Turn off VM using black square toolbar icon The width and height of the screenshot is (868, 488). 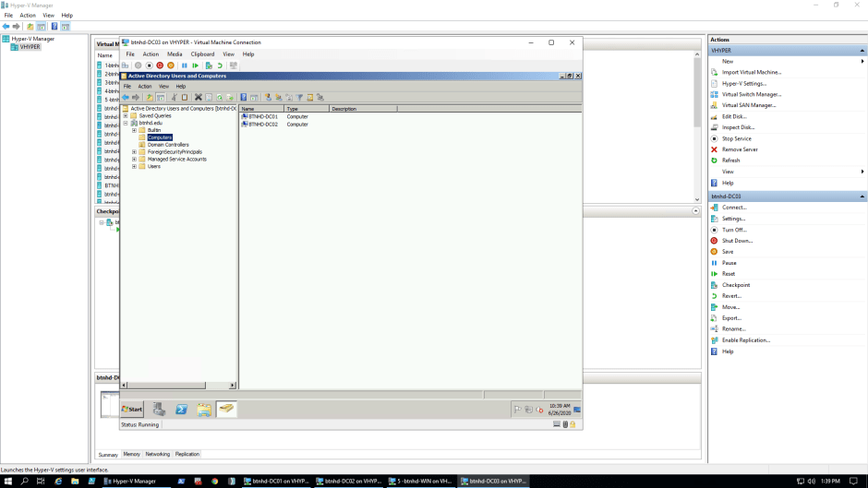point(149,65)
